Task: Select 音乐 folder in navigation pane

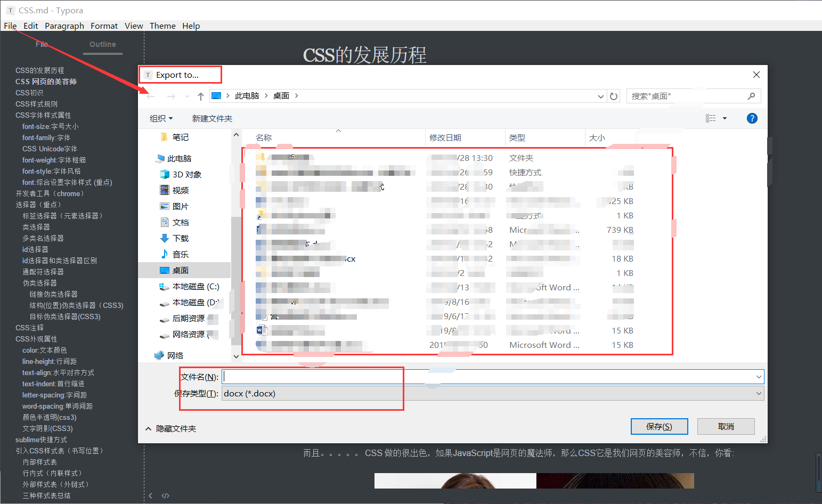Action: [x=180, y=255]
